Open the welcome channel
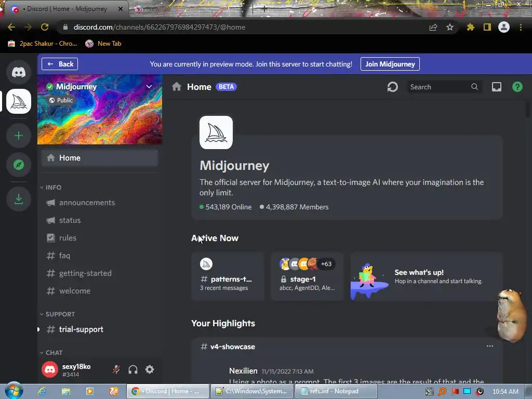 pyautogui.click(x=99, y=291)
